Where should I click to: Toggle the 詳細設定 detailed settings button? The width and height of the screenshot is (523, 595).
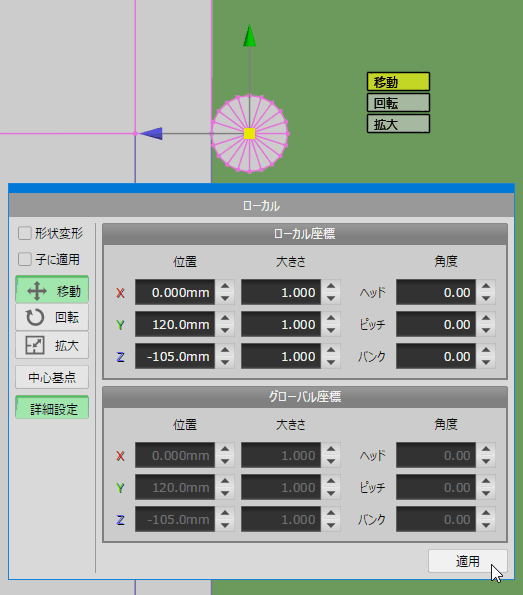pyautogui.click(x=52, y=408)
